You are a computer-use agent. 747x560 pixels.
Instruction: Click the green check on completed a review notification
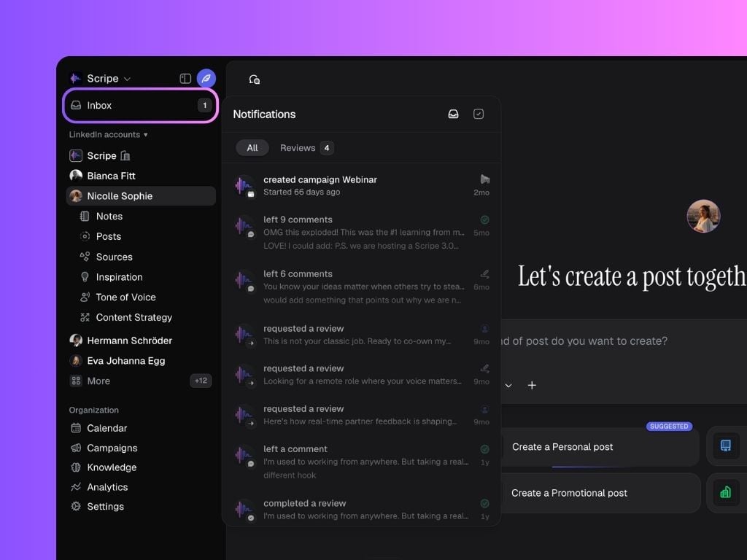(x=485, y=503)
